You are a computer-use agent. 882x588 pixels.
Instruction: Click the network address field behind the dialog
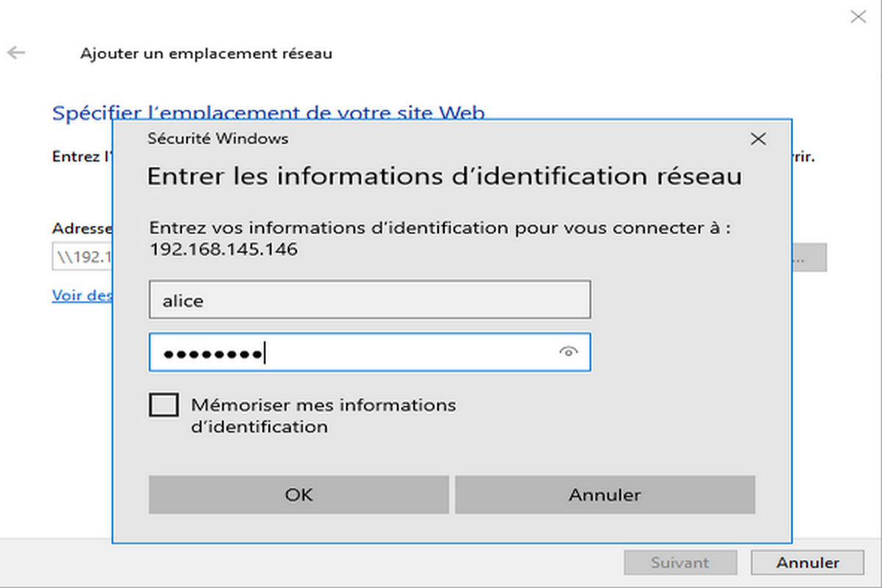[82, 258]
